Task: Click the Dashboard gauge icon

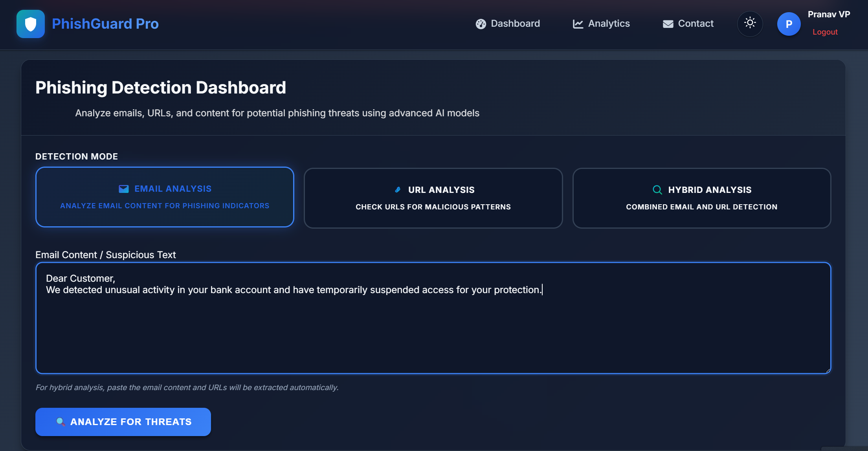Action: click(481, 24)
